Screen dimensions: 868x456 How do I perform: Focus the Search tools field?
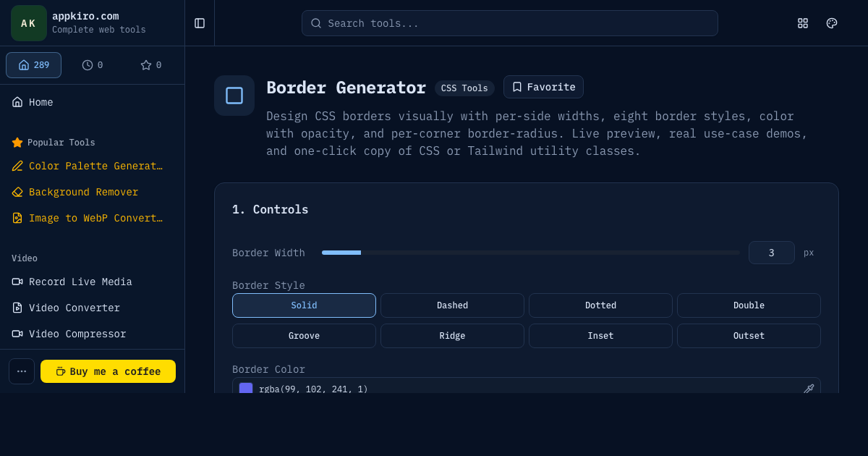click(510, 23)
